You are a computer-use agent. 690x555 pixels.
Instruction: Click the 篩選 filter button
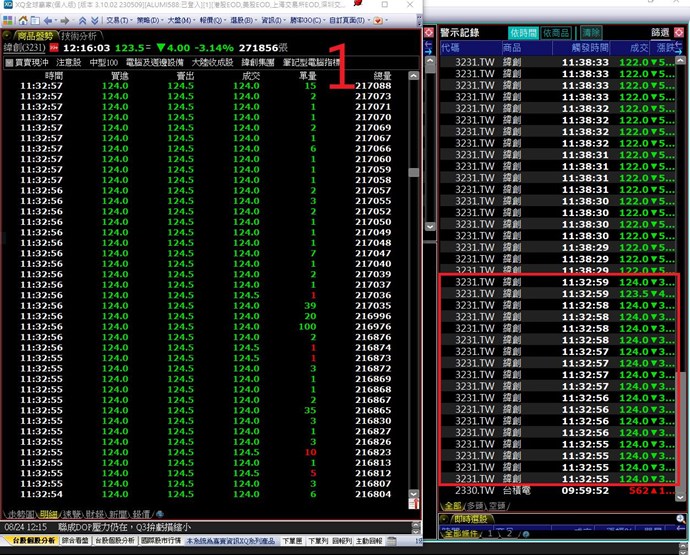[x=660, y=33]
